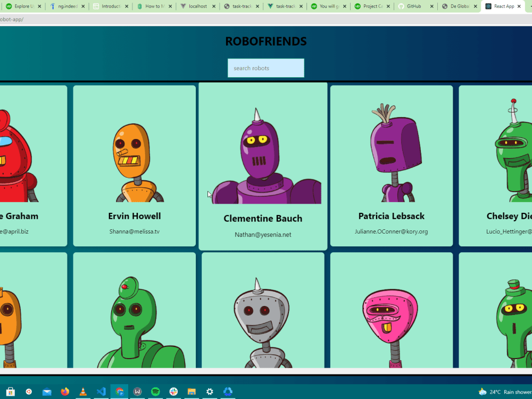Close the Explore Upwork tab
This screenshot has height=399, width=532.
click(x=39, y=6)
